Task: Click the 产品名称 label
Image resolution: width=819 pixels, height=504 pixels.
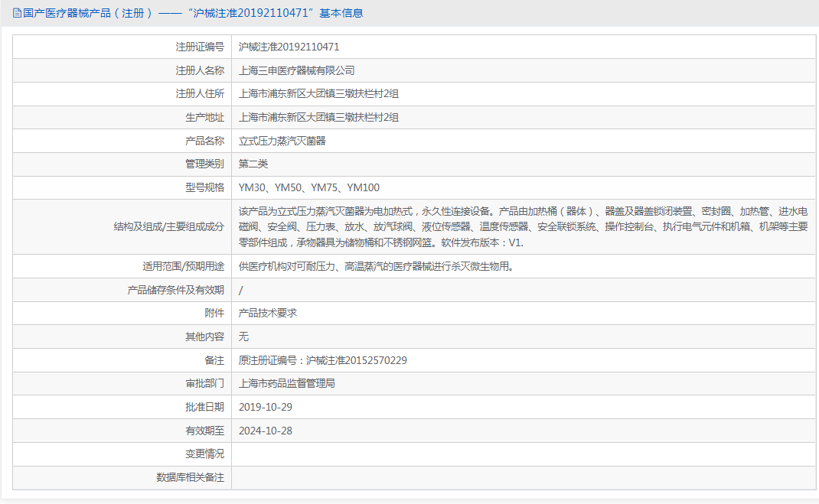Action: point(205,141)
